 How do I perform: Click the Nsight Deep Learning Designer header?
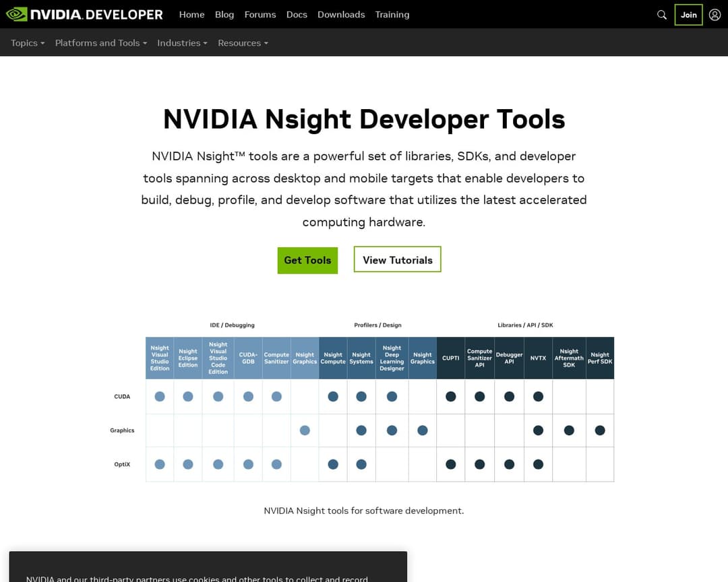pos(392,358)
